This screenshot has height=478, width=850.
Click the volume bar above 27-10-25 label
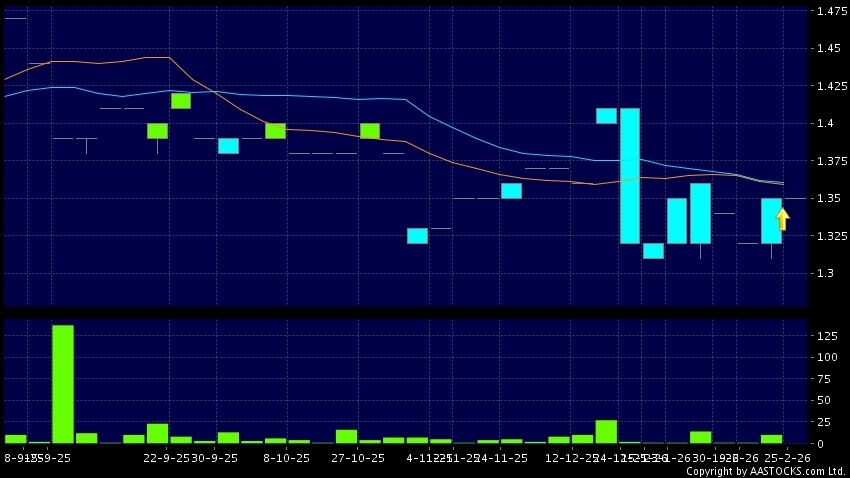[x=347, y=436]
